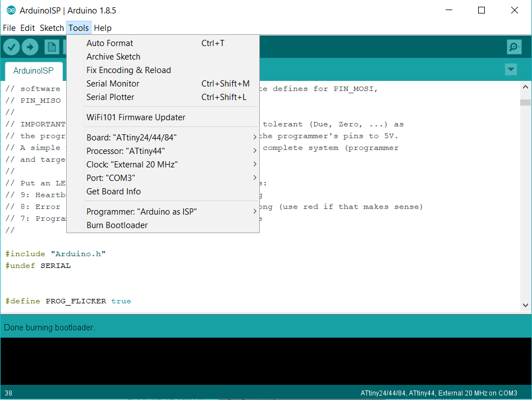The height and width of the screenshot is (400, 532).
Task: Open the Sketch menu
Action: (x=52, y=28)
